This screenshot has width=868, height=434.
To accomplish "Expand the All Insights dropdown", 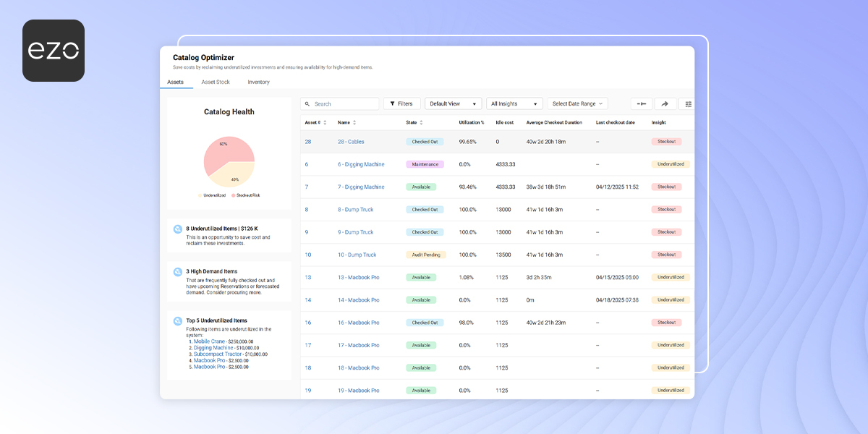I will tap(514, 104).
